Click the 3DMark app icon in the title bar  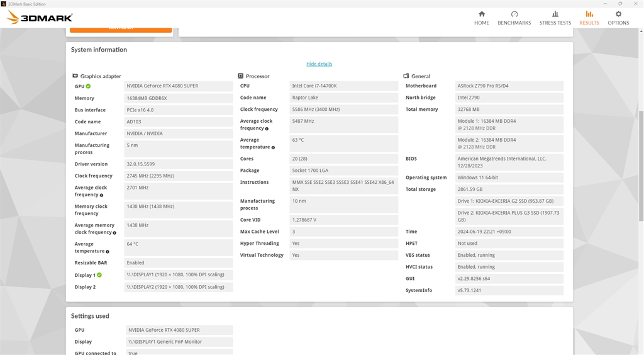point(4,4)
